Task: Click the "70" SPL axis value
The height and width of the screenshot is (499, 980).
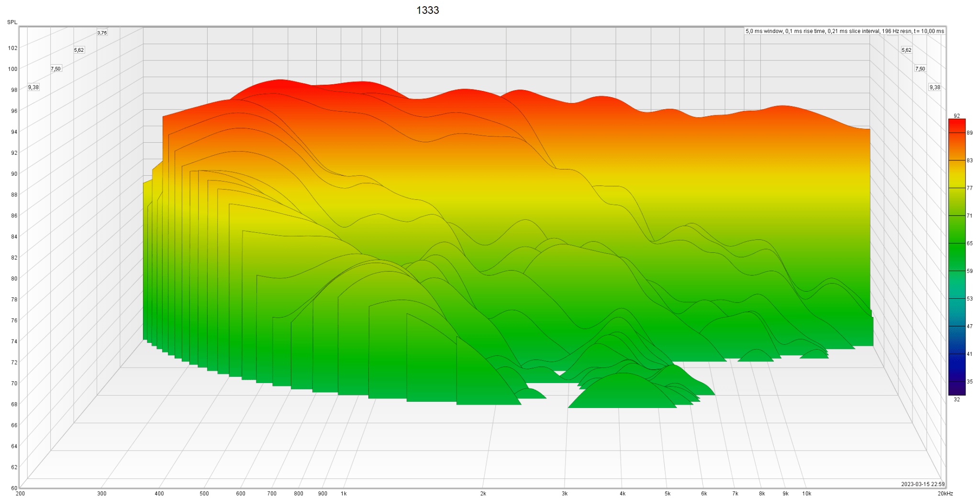Action: [14, 383]
